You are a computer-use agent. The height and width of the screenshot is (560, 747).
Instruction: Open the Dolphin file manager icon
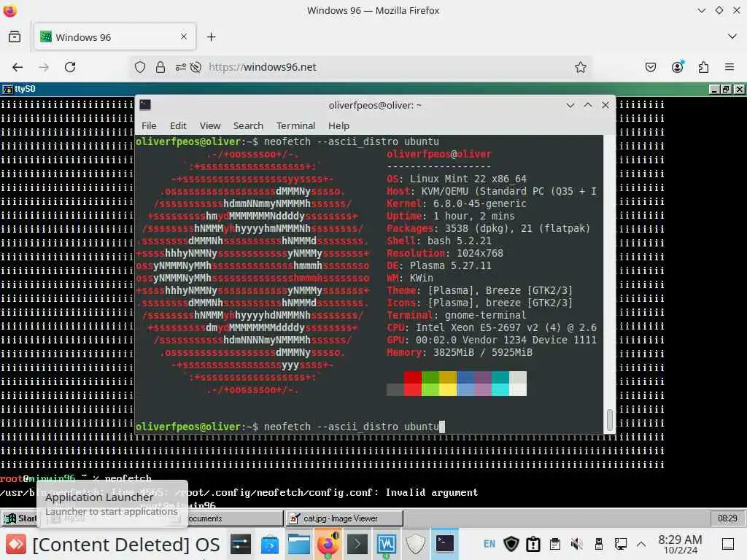coord(299,544)
